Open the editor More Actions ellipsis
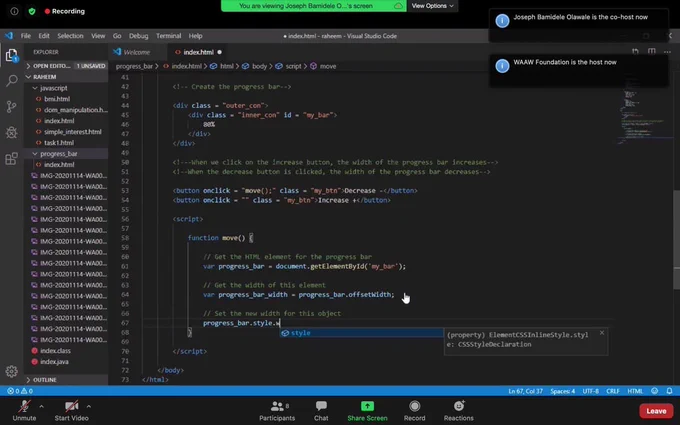The width and height of the screenshot is (680, 425). pos(667,52)
